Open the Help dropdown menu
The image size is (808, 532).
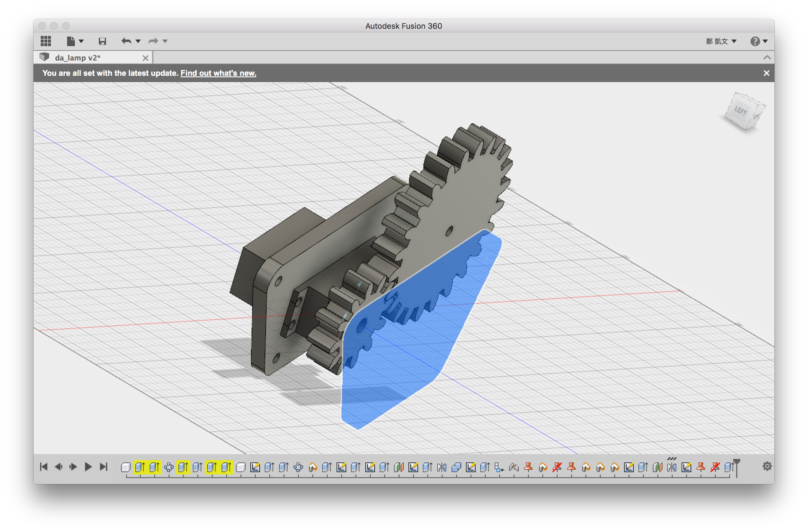click(758, 41)
